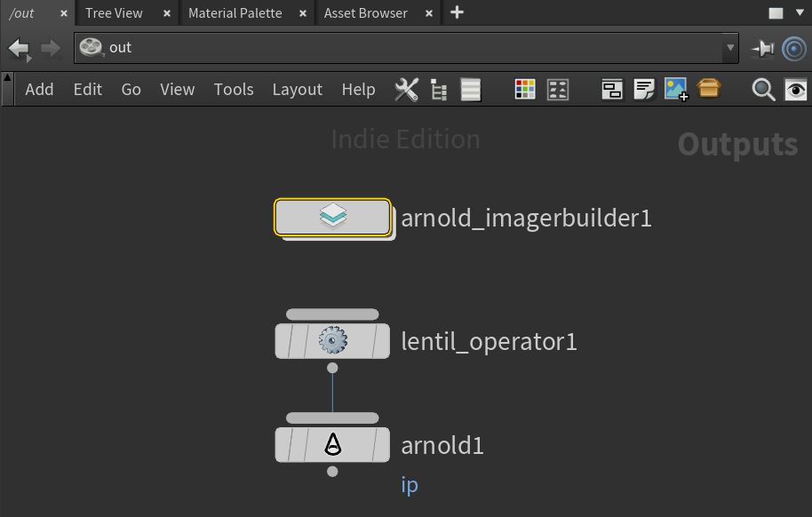This screenshot has height=517, width=812.
Task: Switch to the Tree View tab
Action: tap(114, 13)
